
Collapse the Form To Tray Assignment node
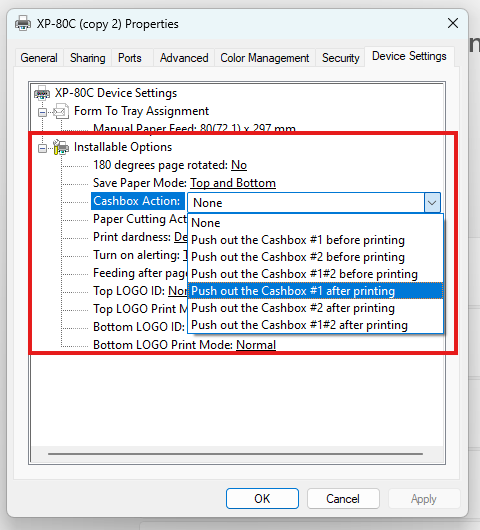42,112
